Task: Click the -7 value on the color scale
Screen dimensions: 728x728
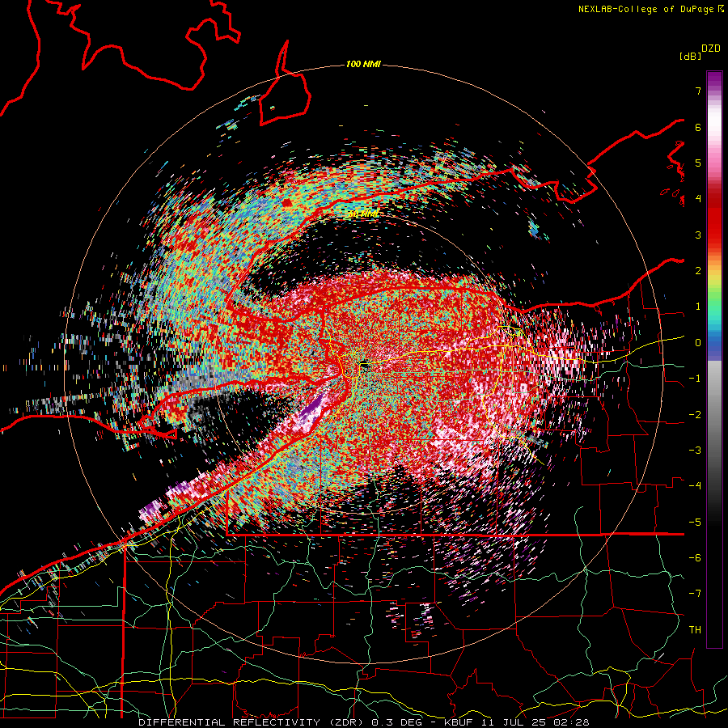Action: pyautogui.click(x=695, y=594)
